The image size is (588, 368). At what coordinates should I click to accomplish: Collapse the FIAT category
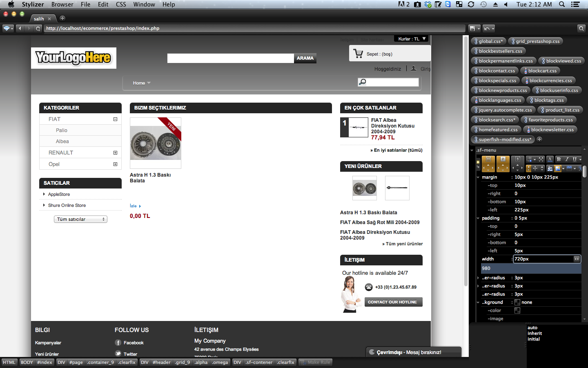(x=115, y=119)
